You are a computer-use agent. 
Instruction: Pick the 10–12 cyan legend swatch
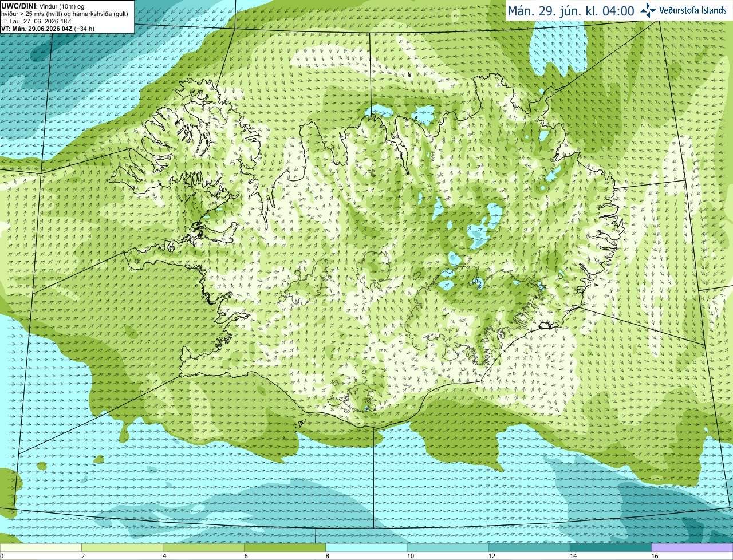tap(448, 548)
